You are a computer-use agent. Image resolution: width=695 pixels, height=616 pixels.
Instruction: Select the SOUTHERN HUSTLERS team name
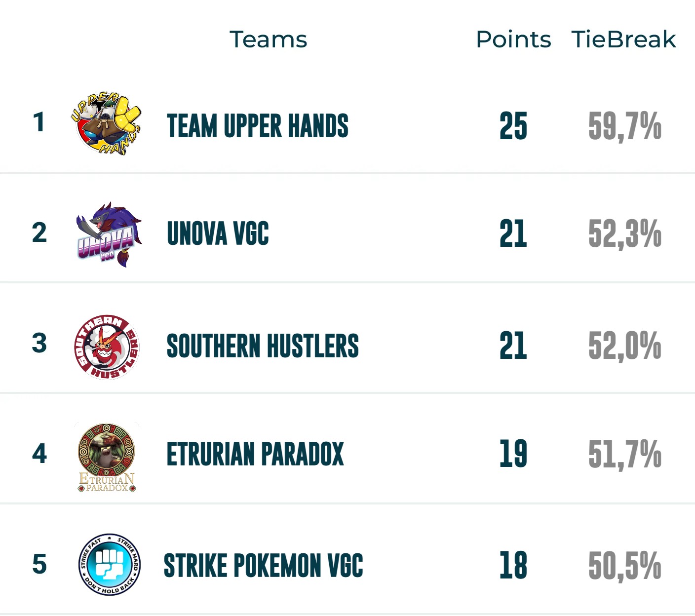[x=263, y=346]
